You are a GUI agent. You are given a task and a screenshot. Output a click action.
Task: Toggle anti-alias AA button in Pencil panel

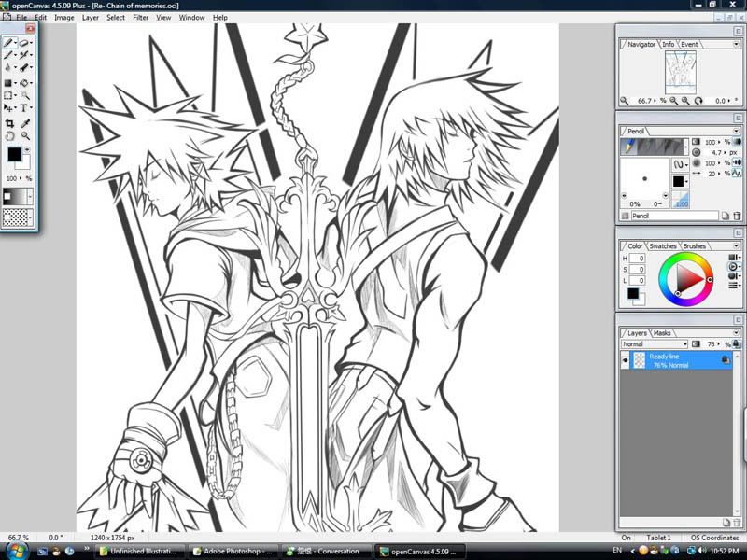pos(737,174)
